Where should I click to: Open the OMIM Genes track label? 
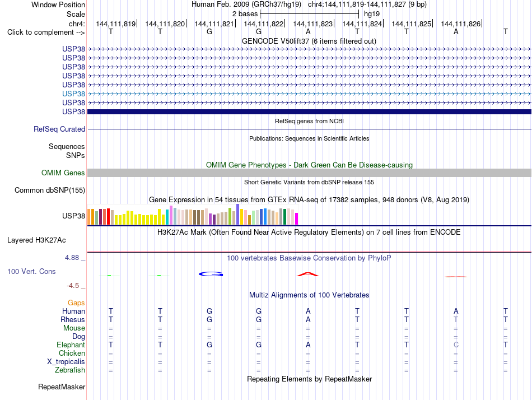[x=63, y=173]
